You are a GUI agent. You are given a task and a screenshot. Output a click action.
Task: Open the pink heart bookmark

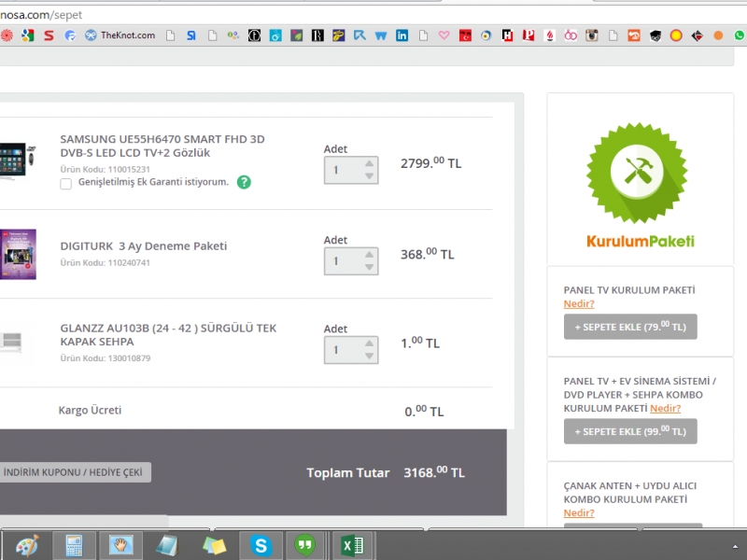444,35
